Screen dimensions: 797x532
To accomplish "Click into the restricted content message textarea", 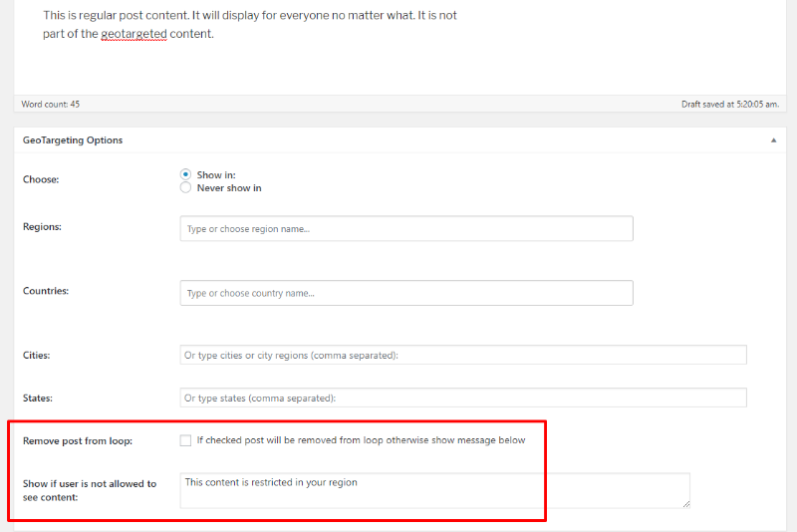I will tap(434, 490).
